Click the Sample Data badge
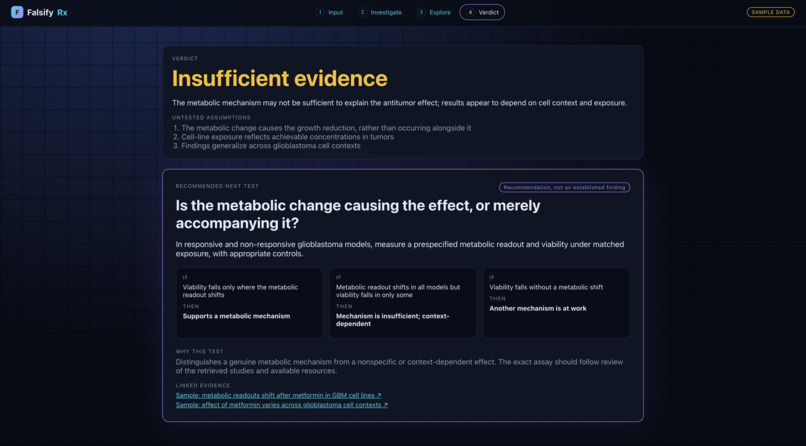This screenshot has height=446, width=806. (x=771, y=12)
